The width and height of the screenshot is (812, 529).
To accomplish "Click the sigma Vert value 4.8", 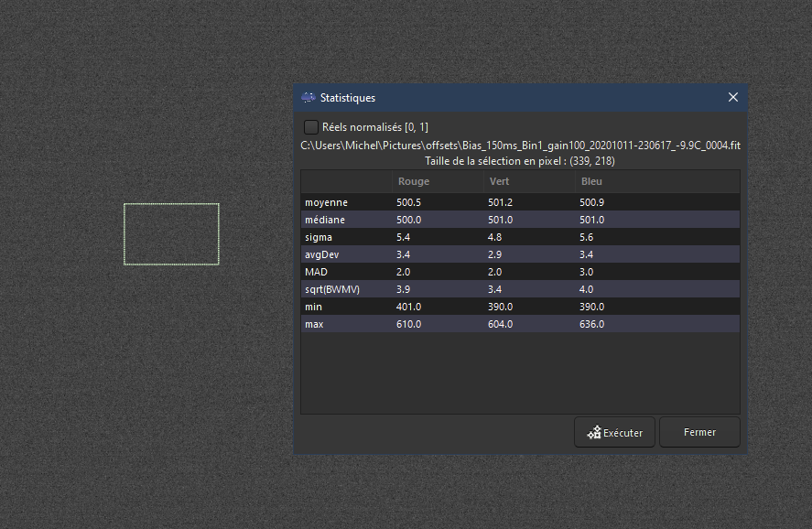I will [x=494, y=237].
